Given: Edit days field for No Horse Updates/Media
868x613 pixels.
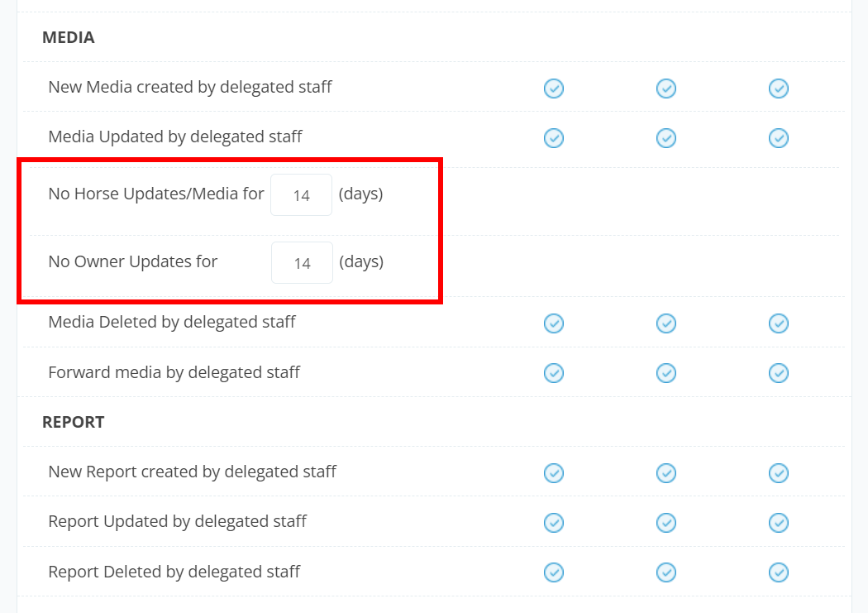Looking at the screenshot, I should 301,195.
